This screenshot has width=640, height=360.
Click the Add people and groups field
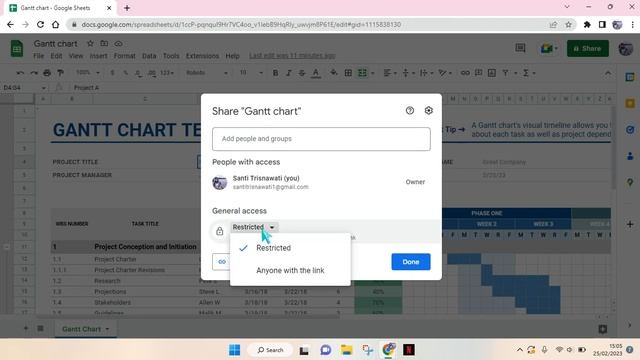[x=321, y=139]
